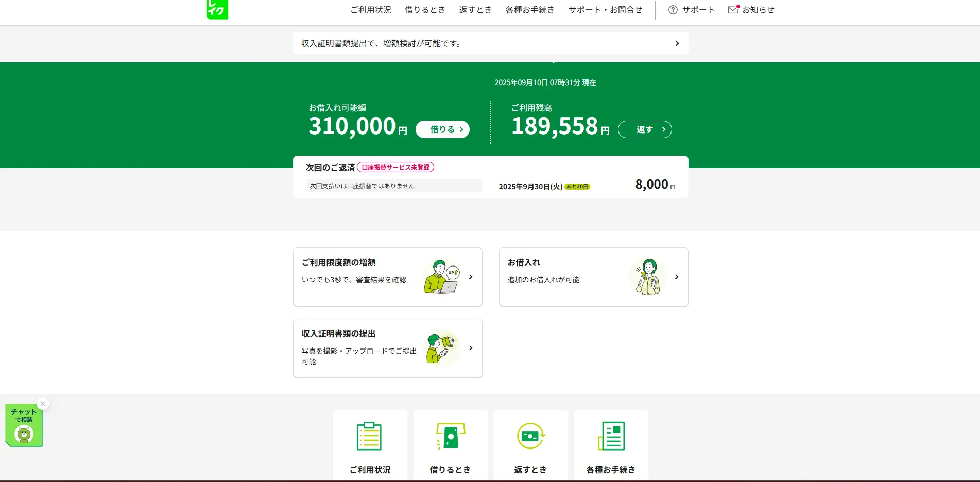
Task: Select 借りるとき in the top navigation
Action: click(x=425, y=10)
